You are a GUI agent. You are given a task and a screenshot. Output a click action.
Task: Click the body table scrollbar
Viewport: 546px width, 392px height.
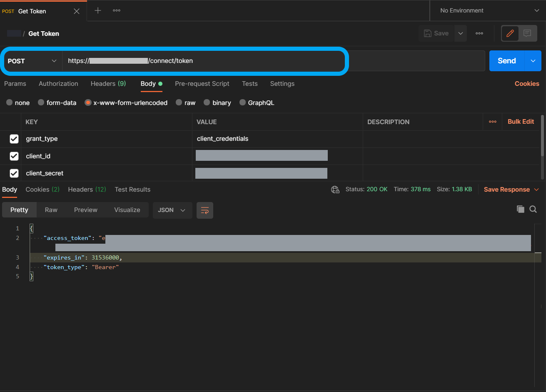542,135
